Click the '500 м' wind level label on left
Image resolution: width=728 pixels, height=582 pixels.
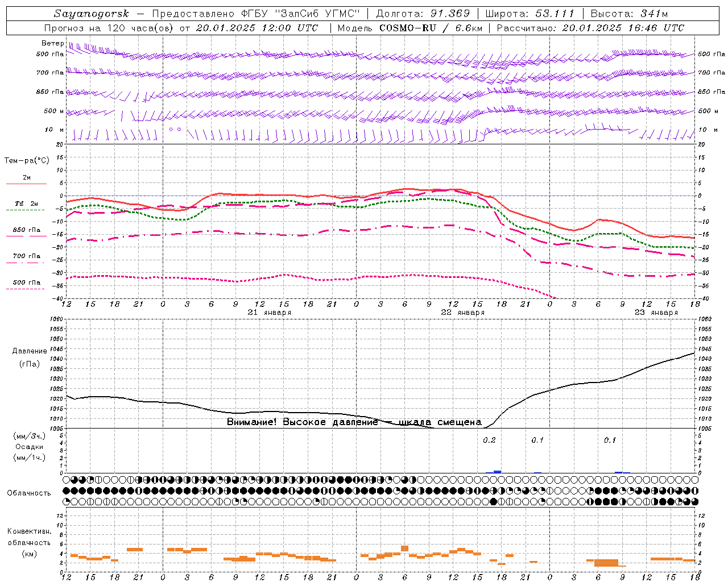point(53,111)
